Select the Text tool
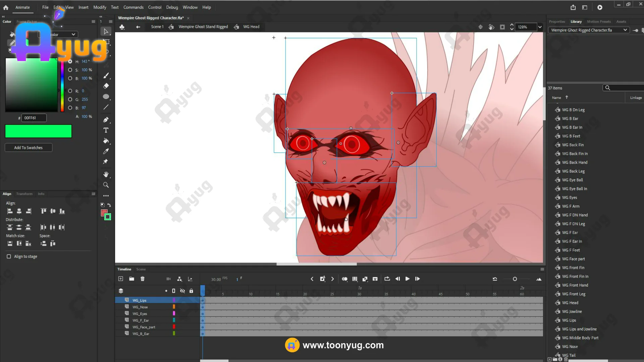The width and height of the screenshot is (644, 362). tap(106, 130)
